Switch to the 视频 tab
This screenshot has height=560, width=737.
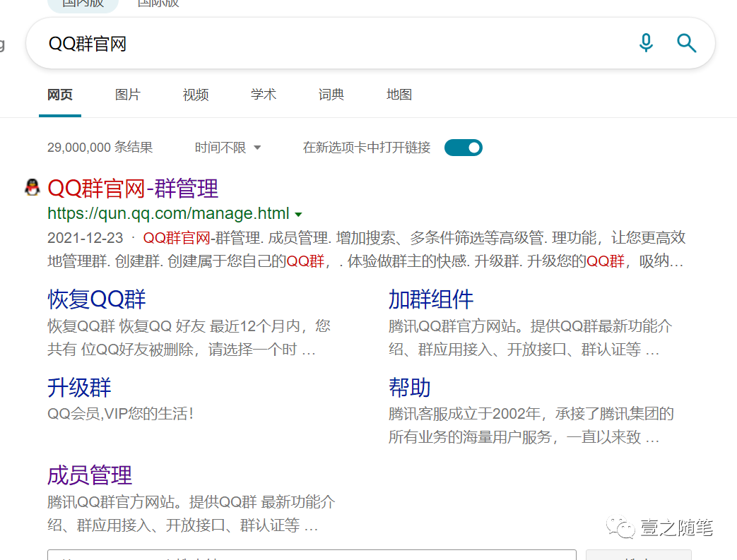pos(195,95)
